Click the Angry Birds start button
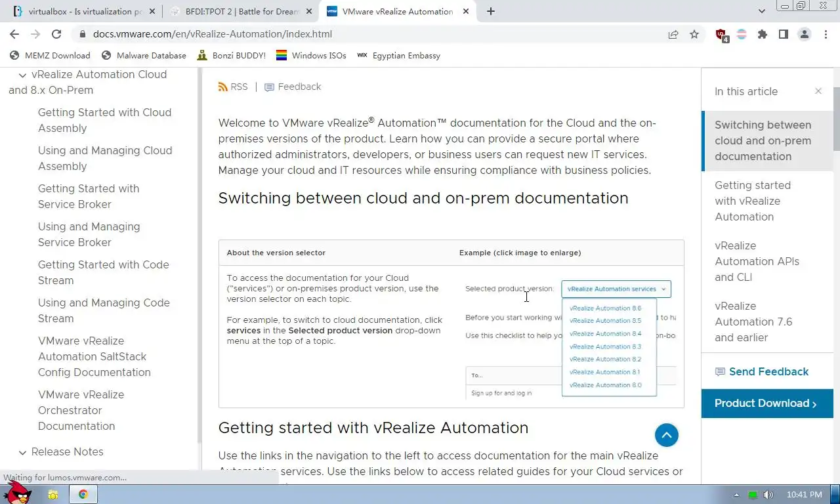This screenshot has height=504, width=840. [17, 493]
